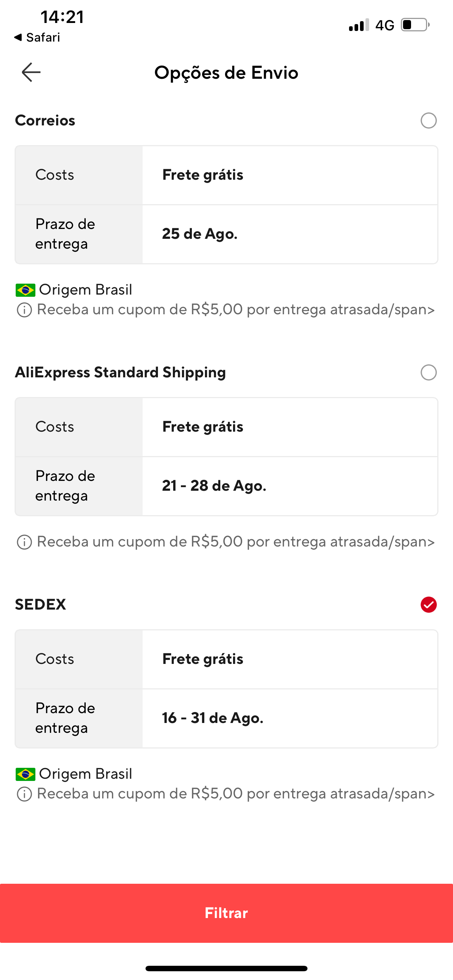This screenshot has width=453, height=980.
Task: Toggle the SEDEX selected radio button
Action: (428, 604)
